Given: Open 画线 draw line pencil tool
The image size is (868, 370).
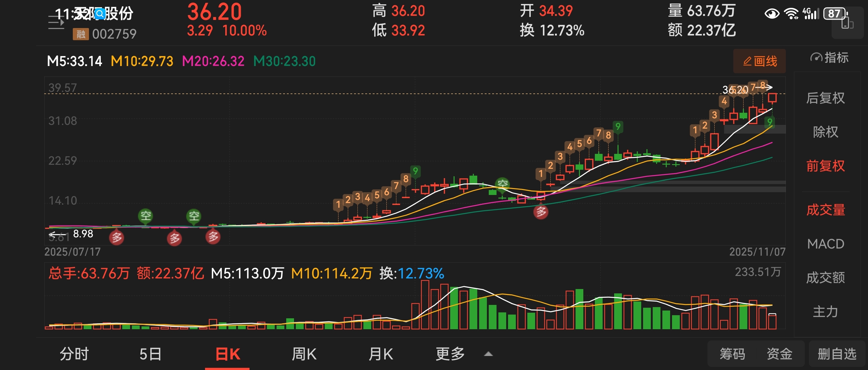Looking at the screenshot, I should (759, 61).
